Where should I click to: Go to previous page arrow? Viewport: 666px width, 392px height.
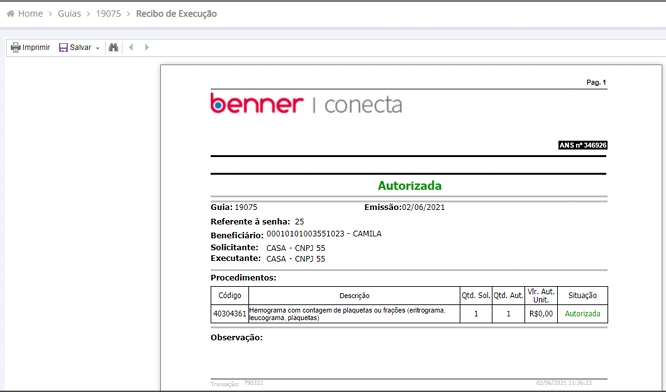(131, 47)
